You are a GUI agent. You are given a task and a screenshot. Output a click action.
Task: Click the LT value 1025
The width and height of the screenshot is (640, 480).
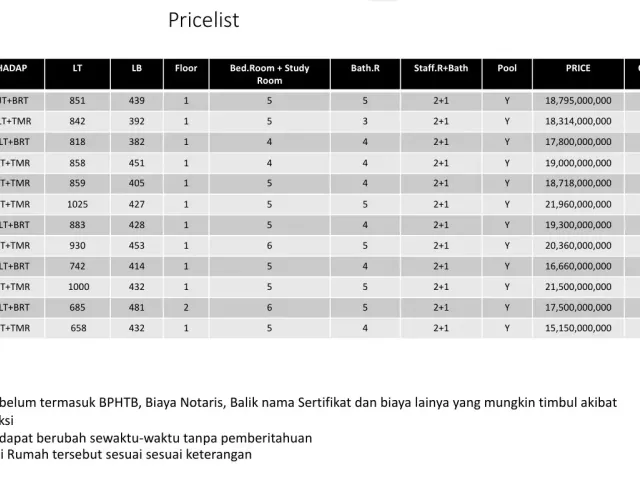pos(78,205)
